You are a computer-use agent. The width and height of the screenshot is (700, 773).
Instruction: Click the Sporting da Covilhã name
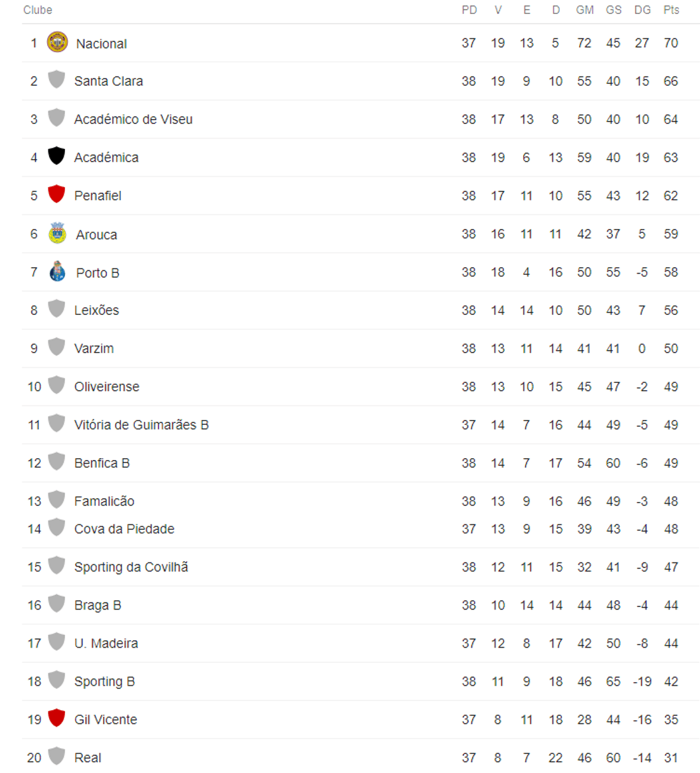tap(131, 568)
